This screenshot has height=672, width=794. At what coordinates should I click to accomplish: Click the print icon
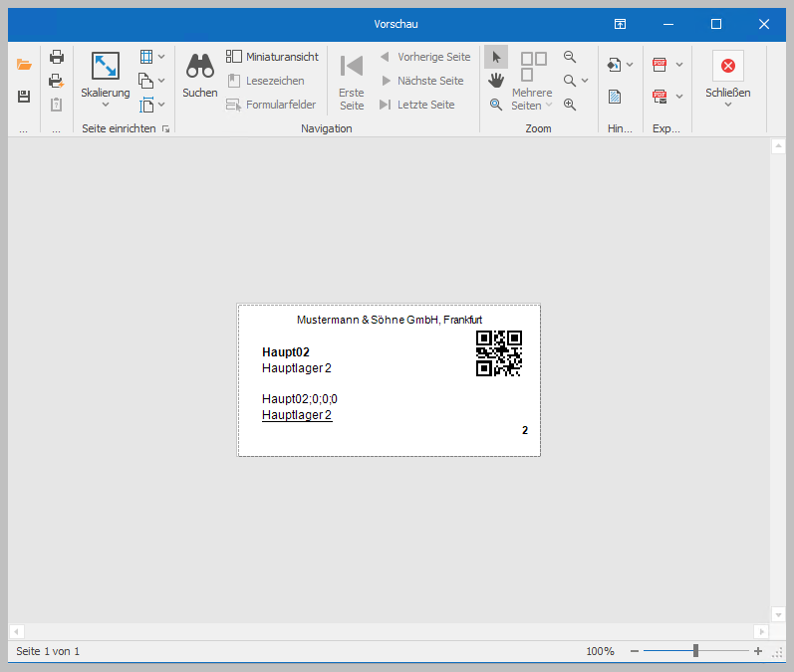tap(57, 57)
